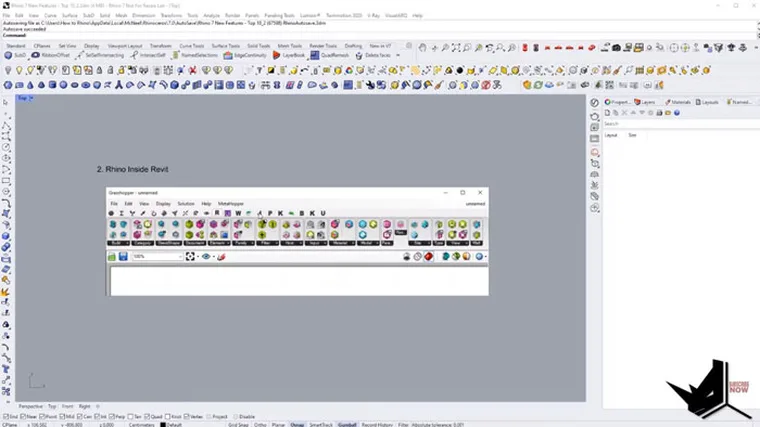Expand the Document panel in Grasshopper ribbon

[195, 243]
